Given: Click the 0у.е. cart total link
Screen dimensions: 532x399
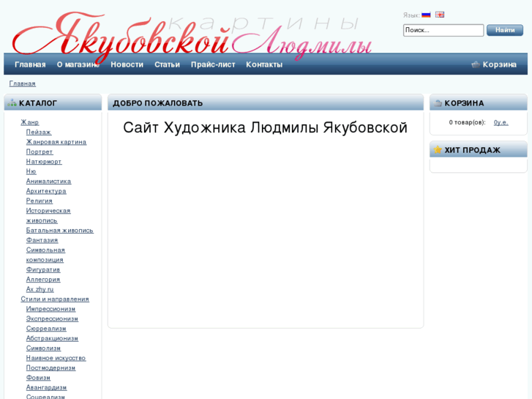Looking at the screenshot, I should pos(501,122).
